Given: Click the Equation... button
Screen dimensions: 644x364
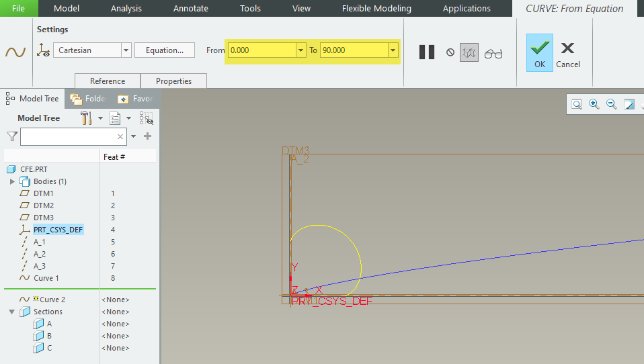Looking at the screenshot, I should (165, 50).
